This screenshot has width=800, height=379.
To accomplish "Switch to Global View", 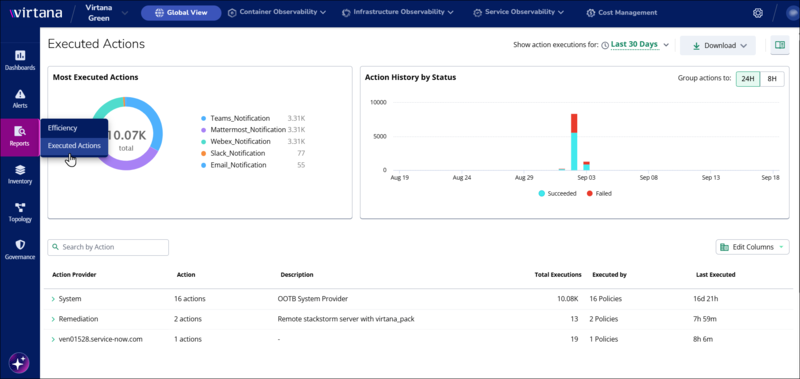I will [x=181, y=13].
